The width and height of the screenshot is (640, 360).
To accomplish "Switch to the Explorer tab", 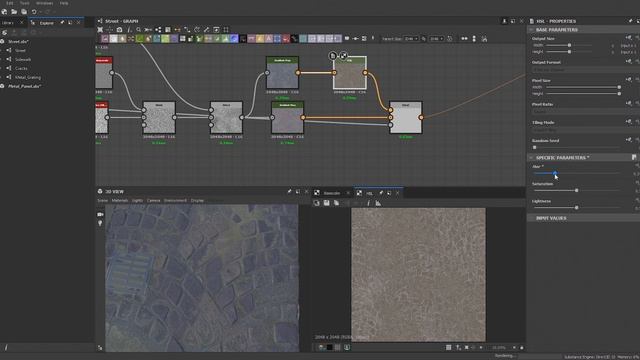I will point(47,23).
